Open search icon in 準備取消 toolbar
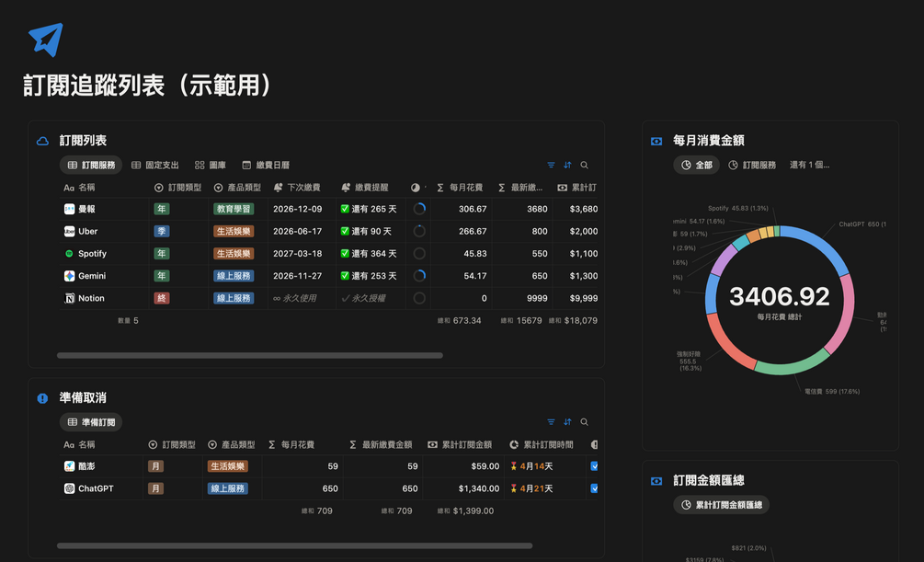 [x=584, y=421]
